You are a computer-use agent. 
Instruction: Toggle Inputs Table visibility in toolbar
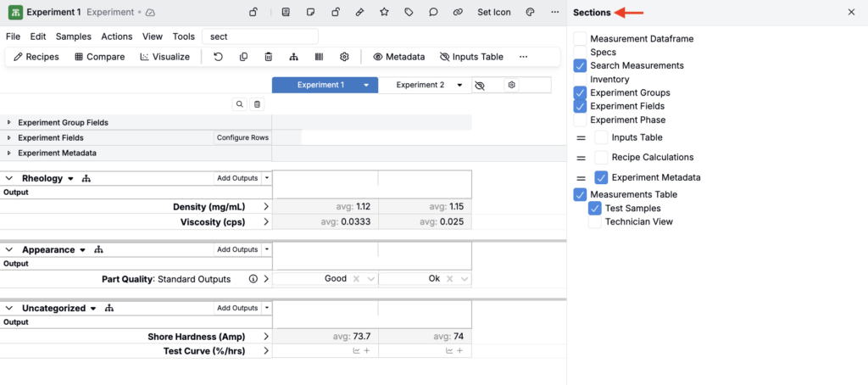point(471,57)
